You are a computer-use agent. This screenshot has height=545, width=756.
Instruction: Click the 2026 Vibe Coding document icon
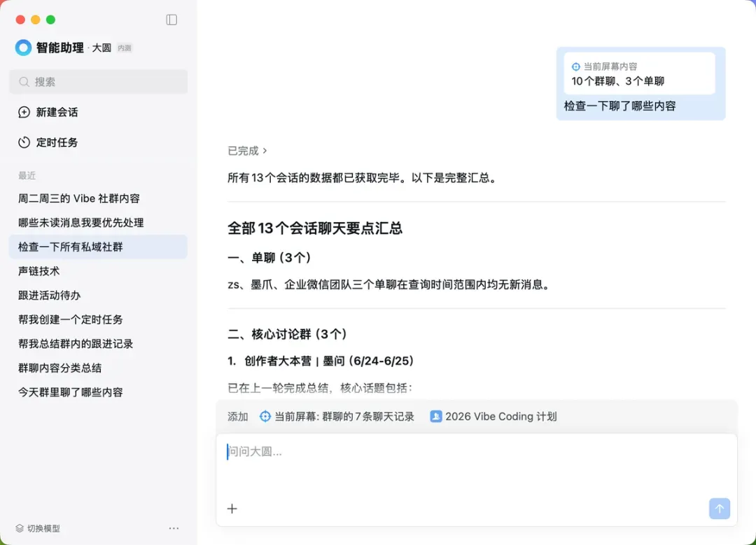click(436, 416)
